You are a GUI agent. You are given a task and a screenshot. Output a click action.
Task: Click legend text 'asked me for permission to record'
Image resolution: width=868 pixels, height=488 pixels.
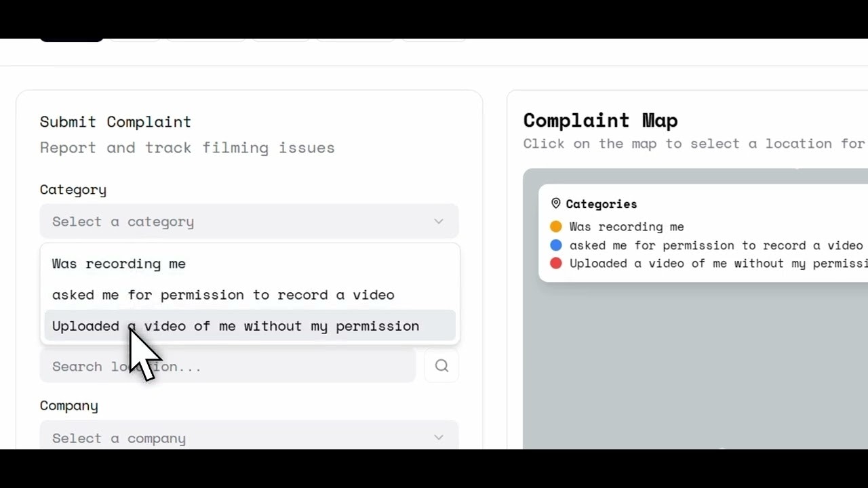pyautogui.click(x=687, y=245)
